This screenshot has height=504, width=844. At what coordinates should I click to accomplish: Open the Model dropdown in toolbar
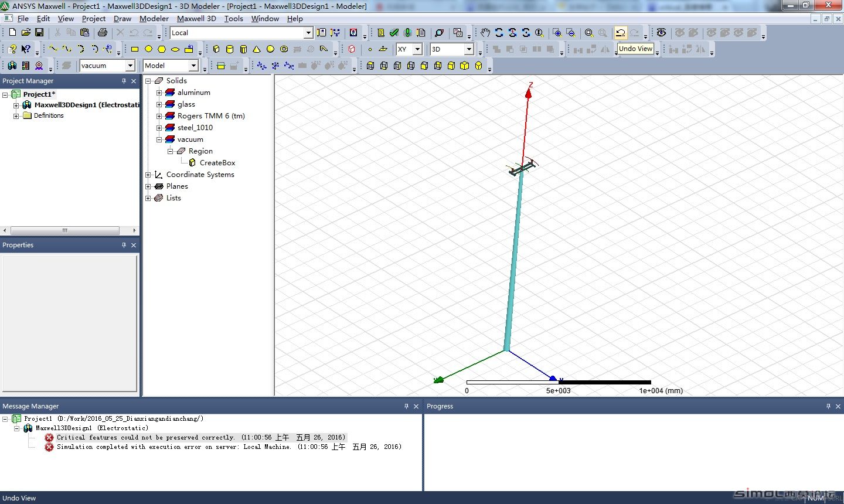click(193, 66)
